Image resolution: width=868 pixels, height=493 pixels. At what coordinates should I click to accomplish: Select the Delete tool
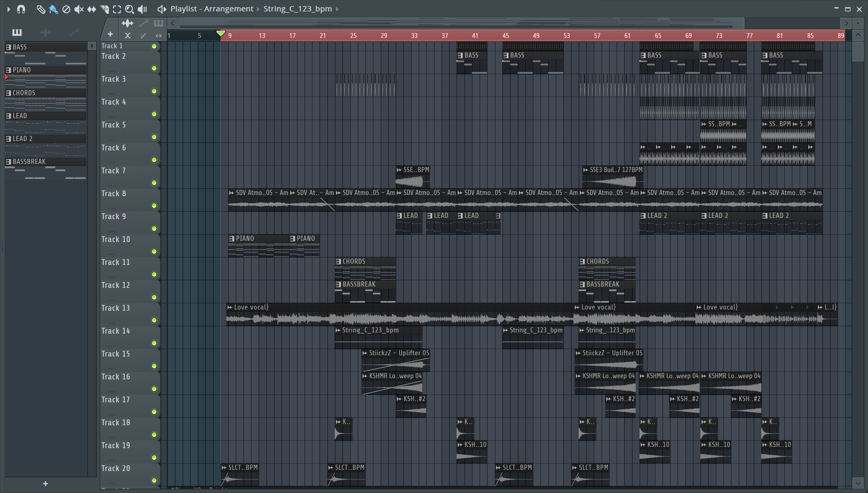tap(66, 9)
